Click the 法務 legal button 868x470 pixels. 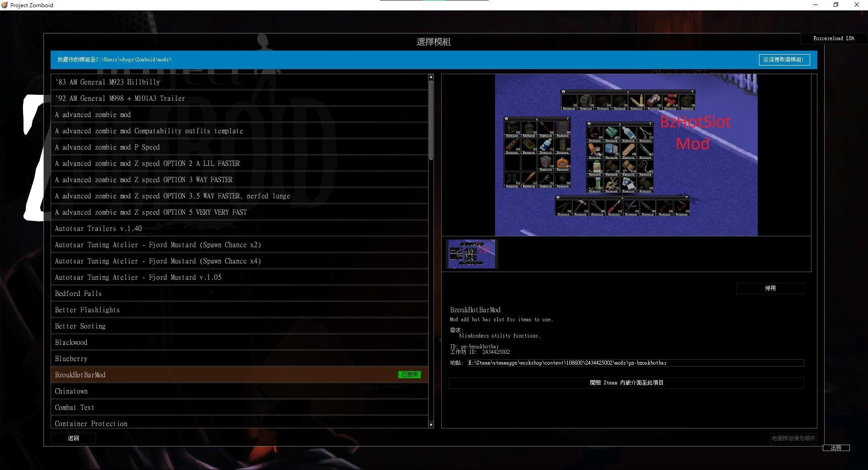836,448
